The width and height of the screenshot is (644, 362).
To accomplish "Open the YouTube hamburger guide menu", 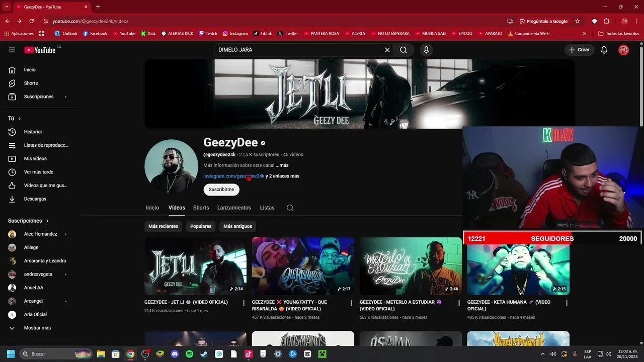I will 12,50.
